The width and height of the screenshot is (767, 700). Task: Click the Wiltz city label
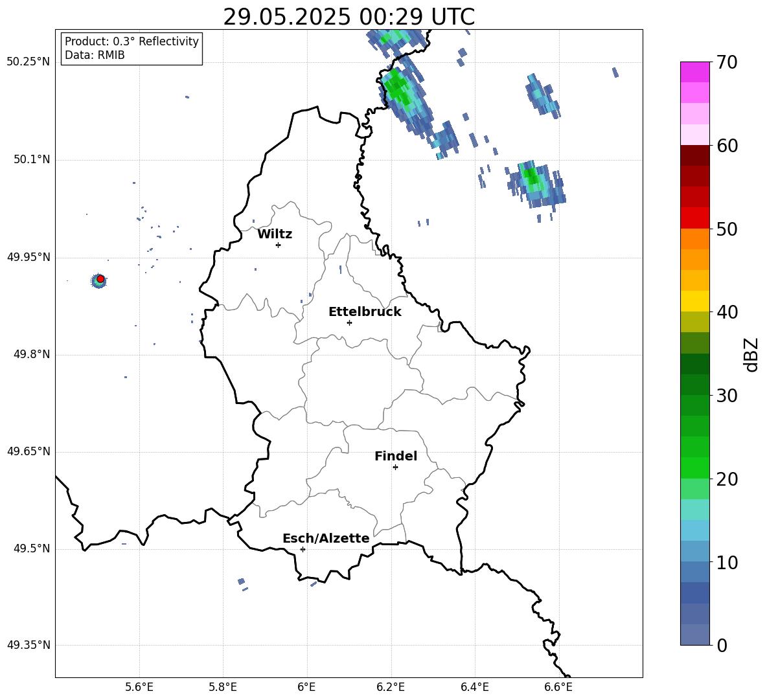[275, 234]
